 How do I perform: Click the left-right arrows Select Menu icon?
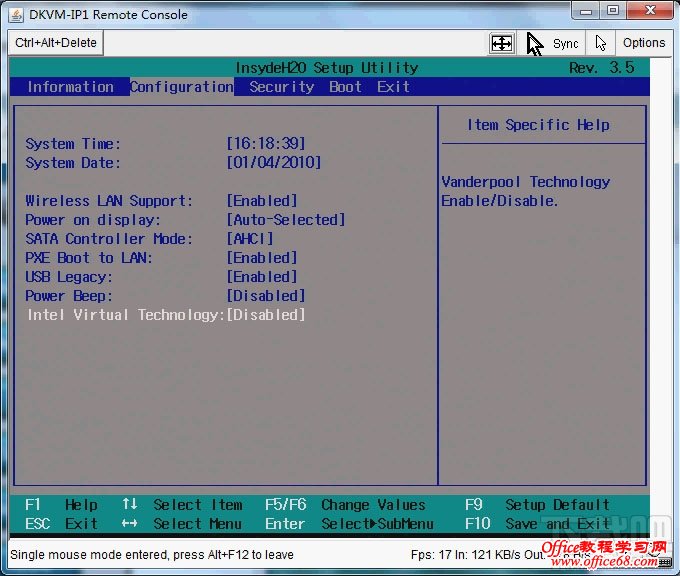pyautogui.click(x=130, y=524)
